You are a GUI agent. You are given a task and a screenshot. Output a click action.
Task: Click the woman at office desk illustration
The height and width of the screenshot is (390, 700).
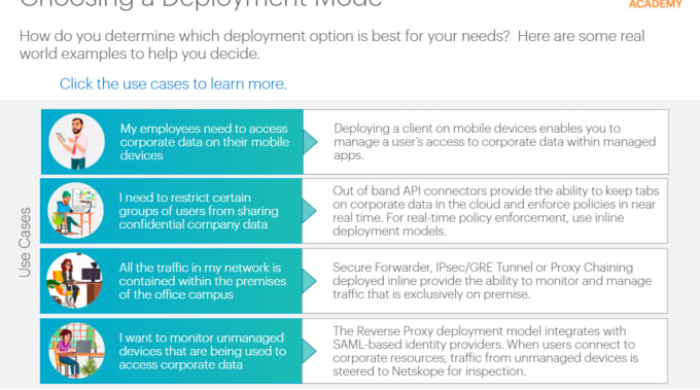[x=75, y=281]
